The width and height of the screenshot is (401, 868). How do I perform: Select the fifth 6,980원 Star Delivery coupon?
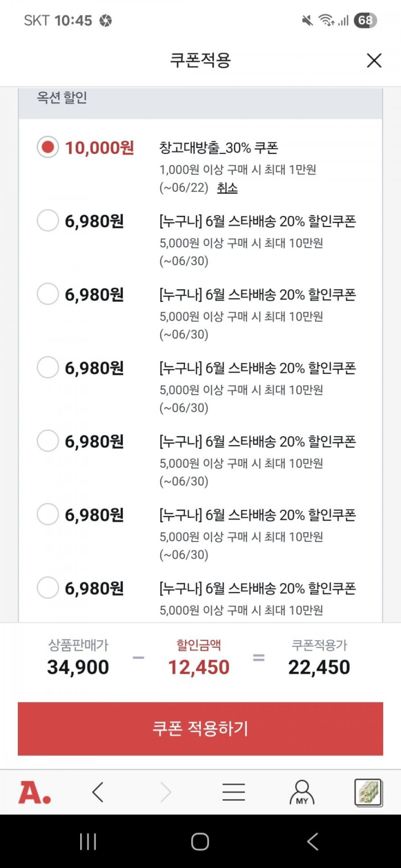(x=48, y=514)
